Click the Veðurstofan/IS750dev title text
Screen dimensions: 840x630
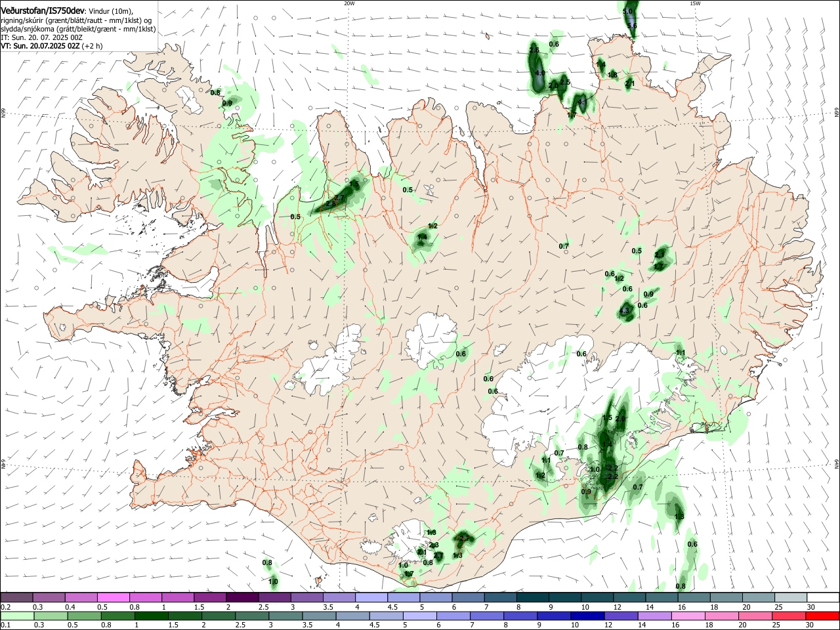42,11
